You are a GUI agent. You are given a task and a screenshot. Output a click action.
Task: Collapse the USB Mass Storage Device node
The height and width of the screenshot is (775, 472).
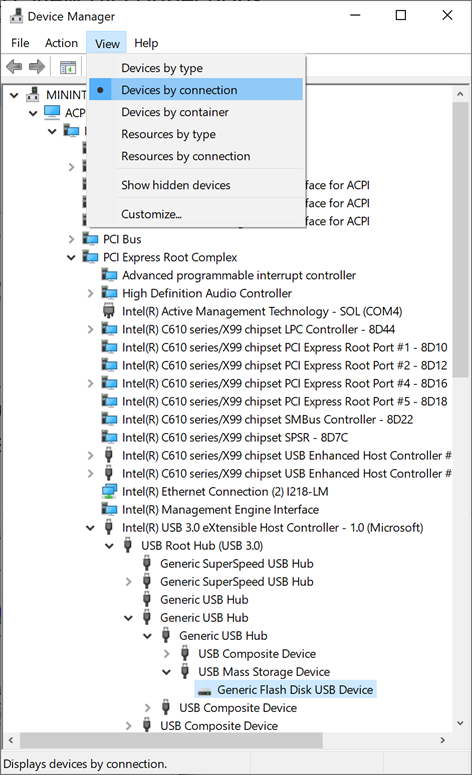click(x=167, y=672)
